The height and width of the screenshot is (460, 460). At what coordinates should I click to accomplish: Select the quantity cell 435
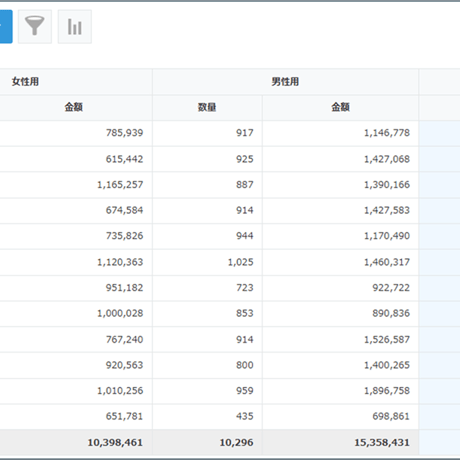207,416
